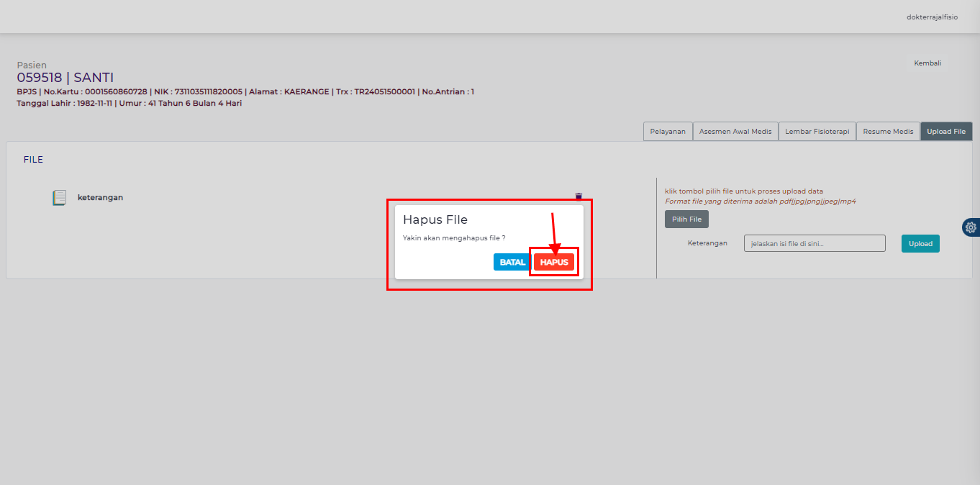Click the FILE section heading
Image resolution: width=980 pixels, height=485 pixels.
pos(33,160)
